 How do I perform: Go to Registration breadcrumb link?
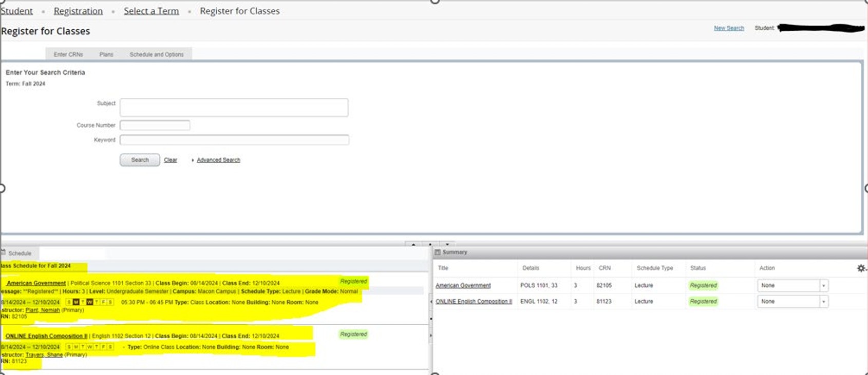click(78, 11)
